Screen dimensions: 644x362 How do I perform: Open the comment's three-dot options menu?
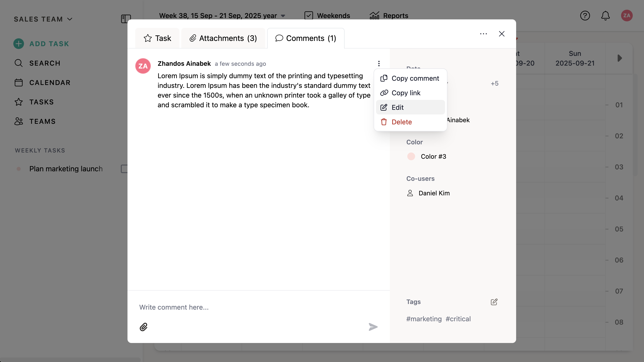(379, 64)
